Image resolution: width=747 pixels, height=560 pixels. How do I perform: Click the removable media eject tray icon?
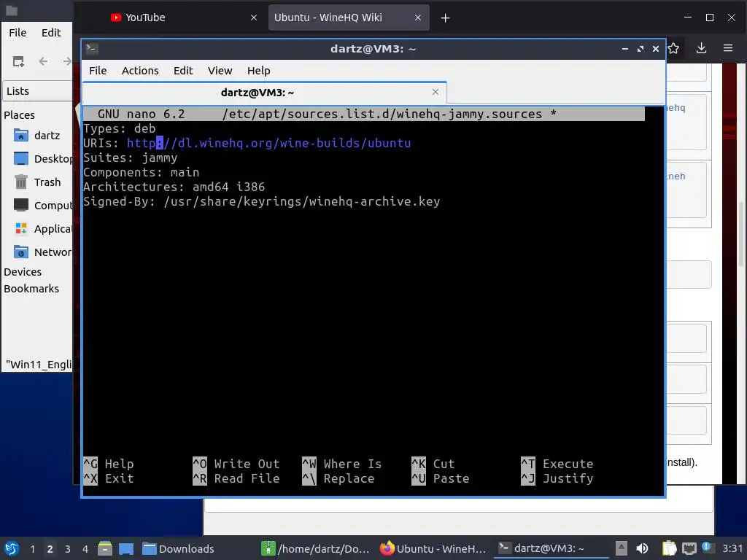pos(622,548)
